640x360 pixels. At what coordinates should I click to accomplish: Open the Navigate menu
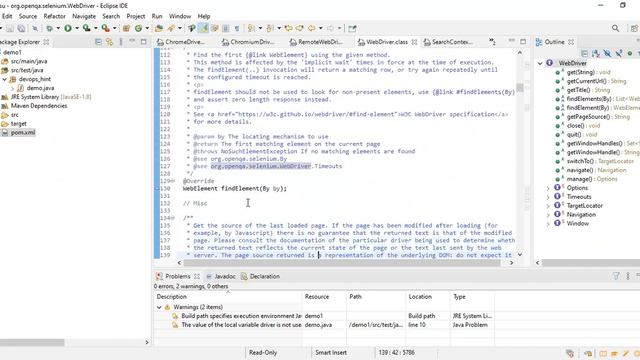(84, 16)
